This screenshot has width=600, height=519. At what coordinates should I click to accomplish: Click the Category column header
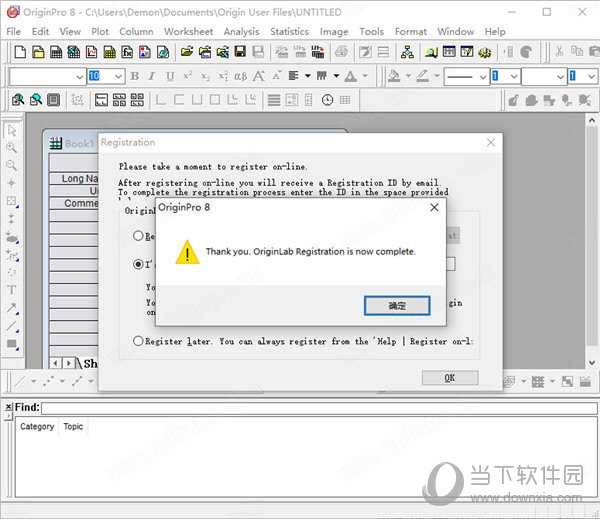(x=37, y=426)
